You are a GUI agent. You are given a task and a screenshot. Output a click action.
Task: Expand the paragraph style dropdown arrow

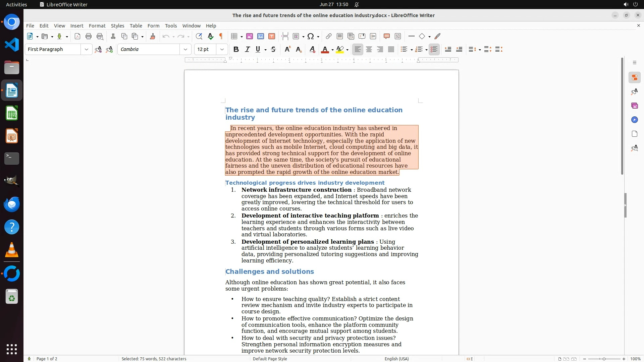click(86, 49)
